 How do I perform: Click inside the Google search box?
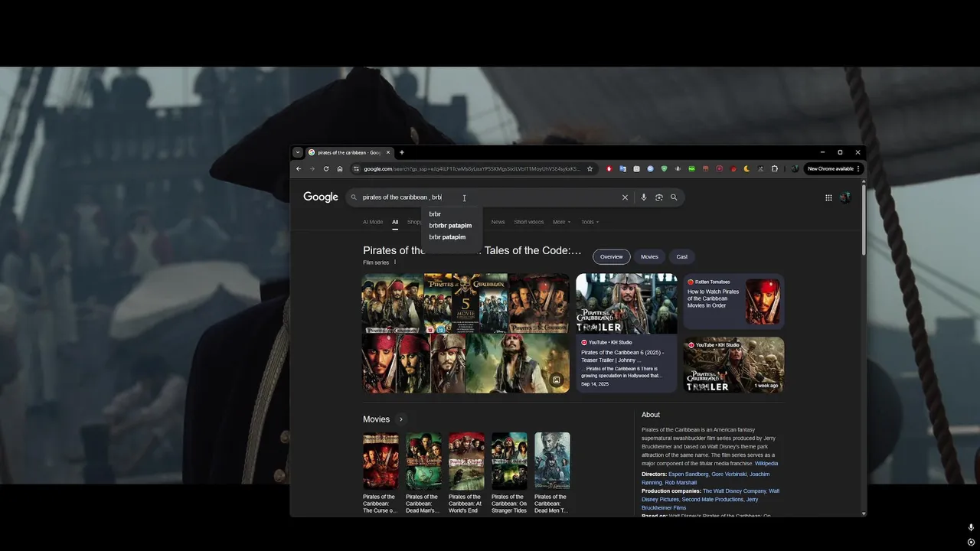point(490,197)
